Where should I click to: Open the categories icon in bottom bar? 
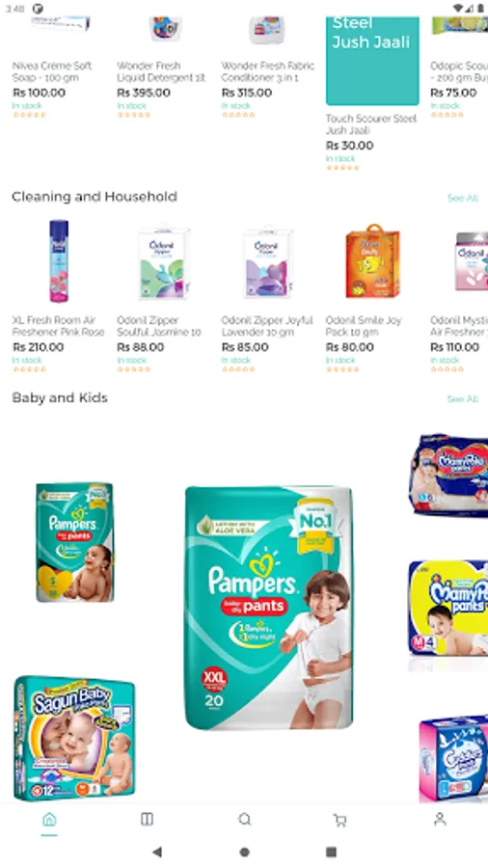pyautogui.click(x=147, y=819)
